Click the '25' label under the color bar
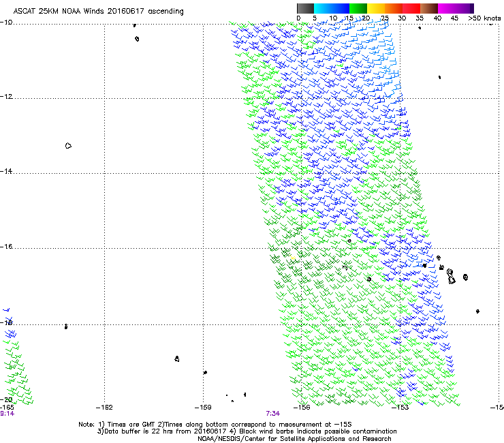504x443 pixels. pos(385,18)
